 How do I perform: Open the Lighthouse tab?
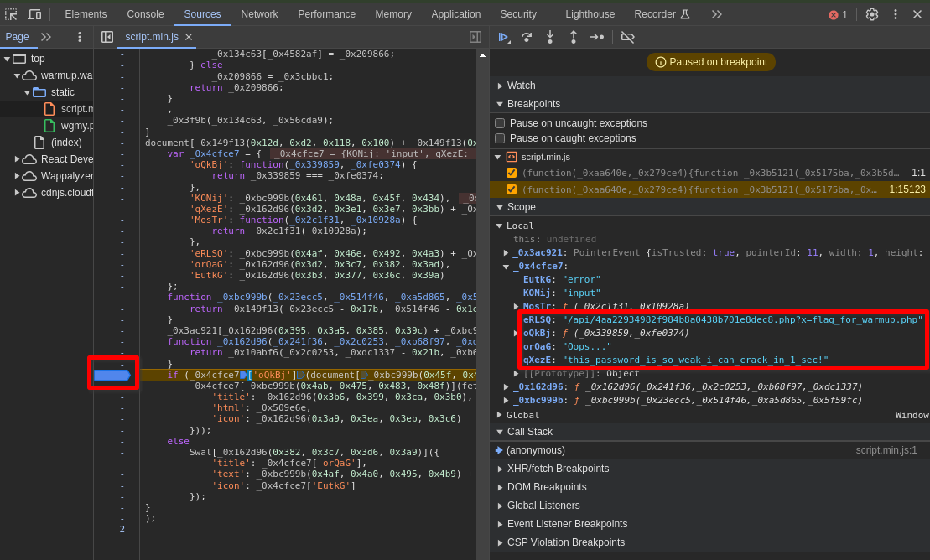[x=590, y=14]
